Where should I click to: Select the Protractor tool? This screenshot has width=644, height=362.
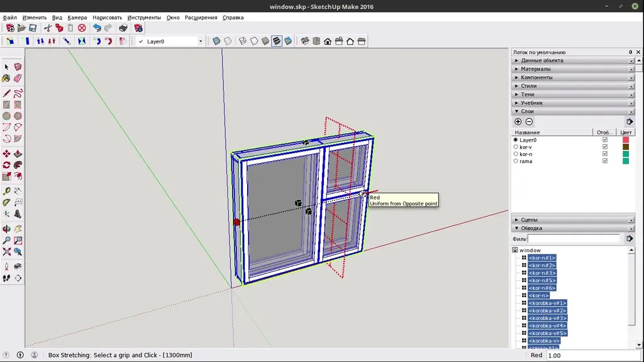pos(6,202)
